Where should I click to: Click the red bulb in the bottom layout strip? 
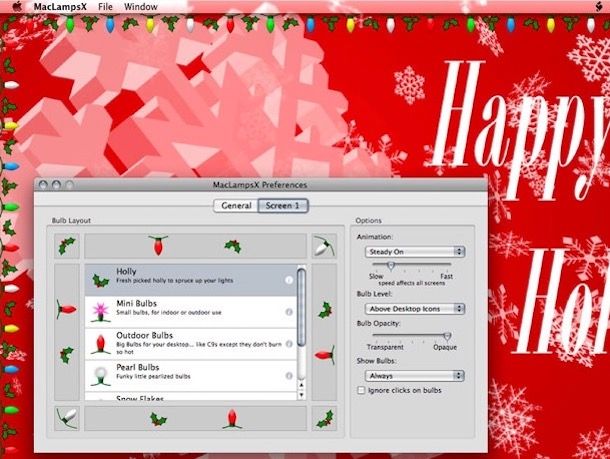point(232,419)
